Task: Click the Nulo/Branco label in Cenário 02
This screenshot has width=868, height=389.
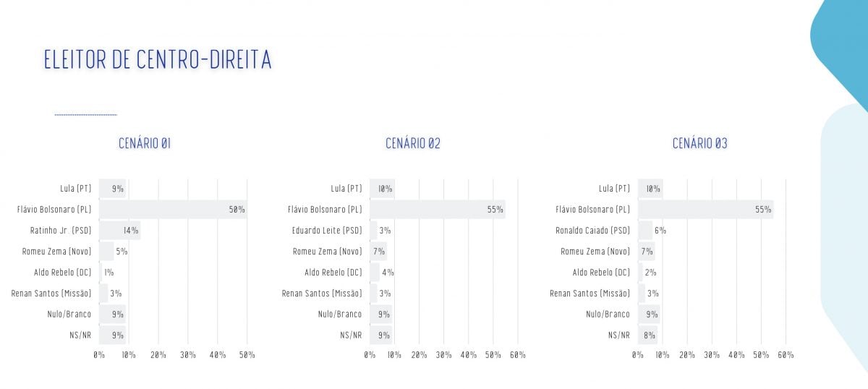Action: click(339, 315)
